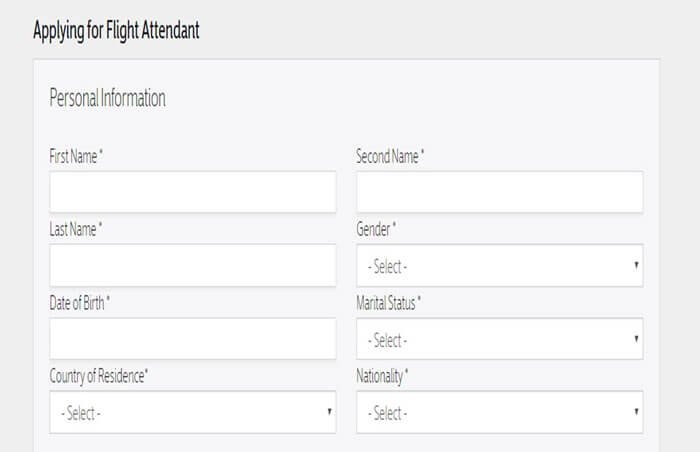Open the Nationality select box
This screenshot has height=452, width=700.
[499, 412]
